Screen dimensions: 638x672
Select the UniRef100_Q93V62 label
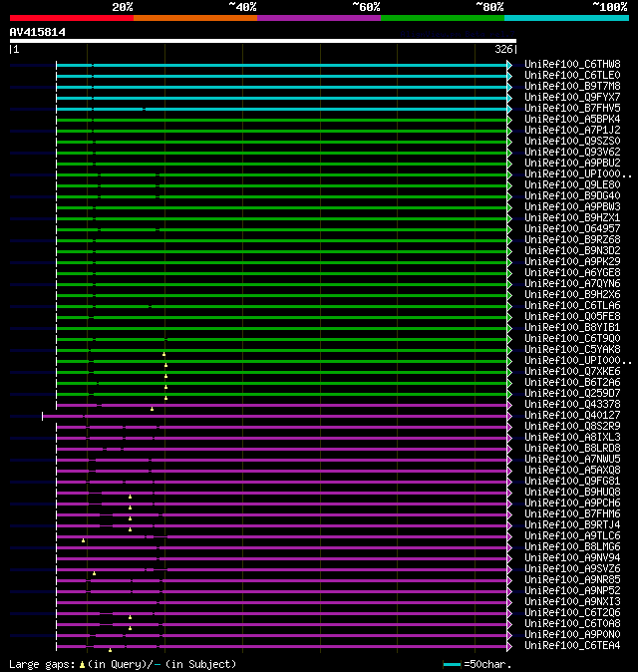tap(572, 153)
